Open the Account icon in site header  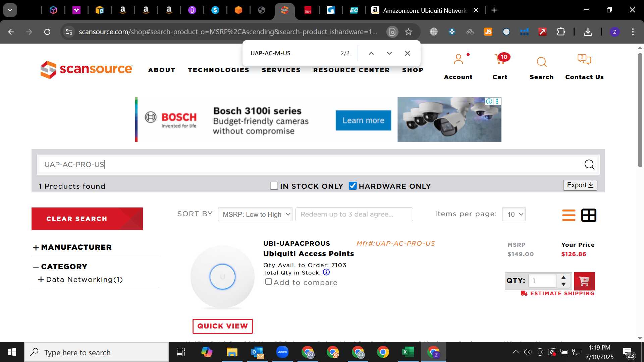458,60
